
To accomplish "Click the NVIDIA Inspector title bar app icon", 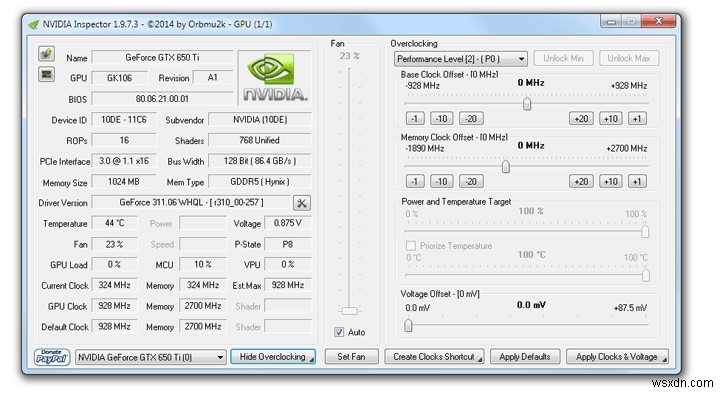I will [x=33, y=25].
